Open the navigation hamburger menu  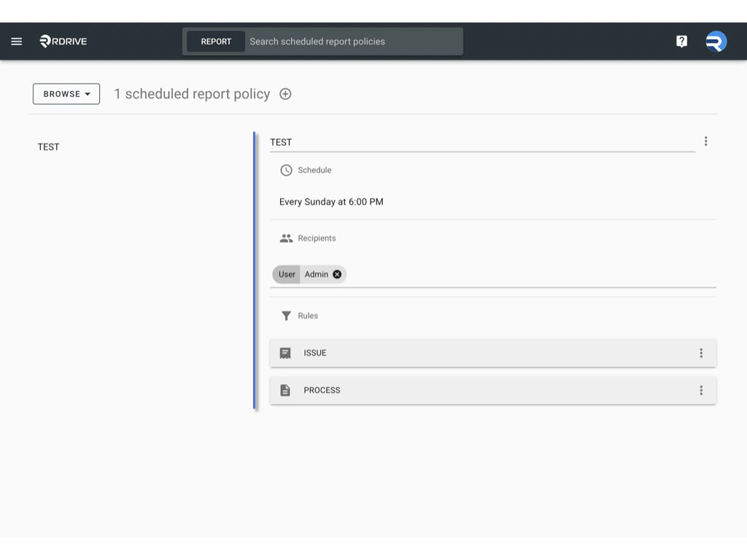tap(16, 41)
